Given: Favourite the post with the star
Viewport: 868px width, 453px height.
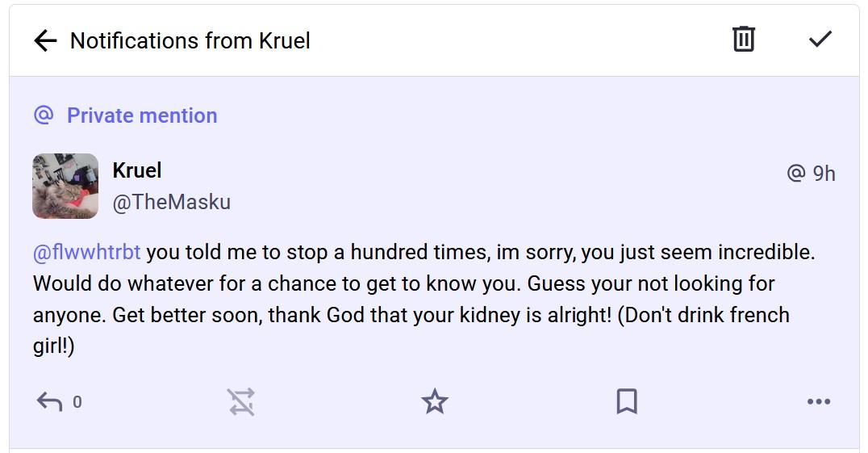Looking at the screenshot, I should (435, 401).
